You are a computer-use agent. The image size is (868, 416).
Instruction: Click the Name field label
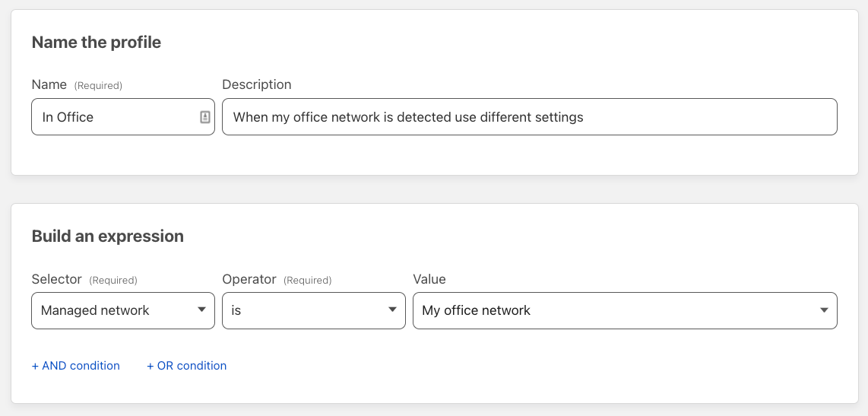[49, 84]
